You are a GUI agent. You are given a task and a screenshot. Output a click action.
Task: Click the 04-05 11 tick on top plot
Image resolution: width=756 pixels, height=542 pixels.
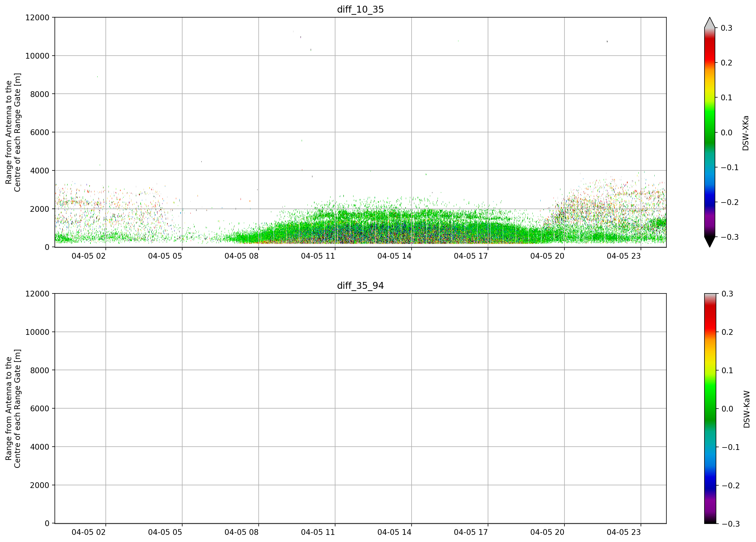click(x=318, y=256)
